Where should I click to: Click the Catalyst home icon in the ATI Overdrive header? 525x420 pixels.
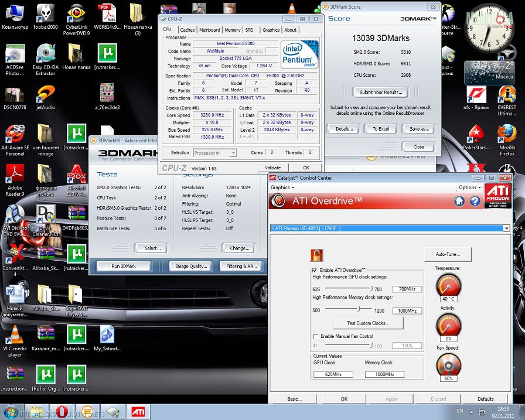click(459, 201)
